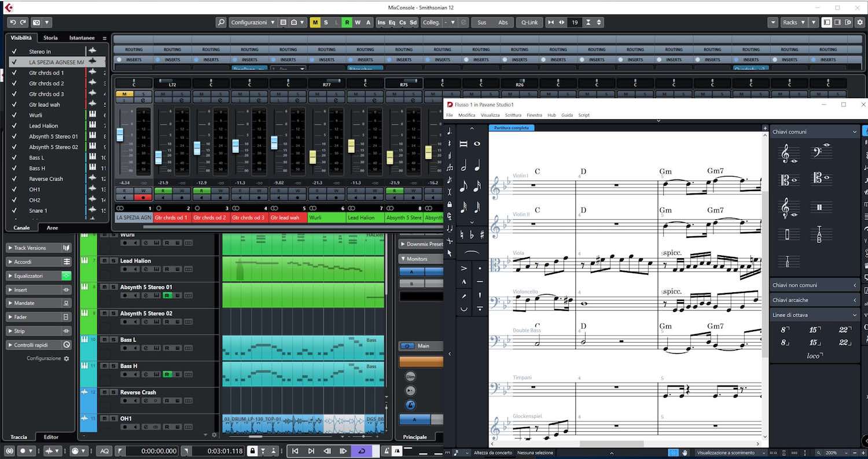
Task: Click the redo arrow in MixConsole toolbar
Action: point(23,23)
